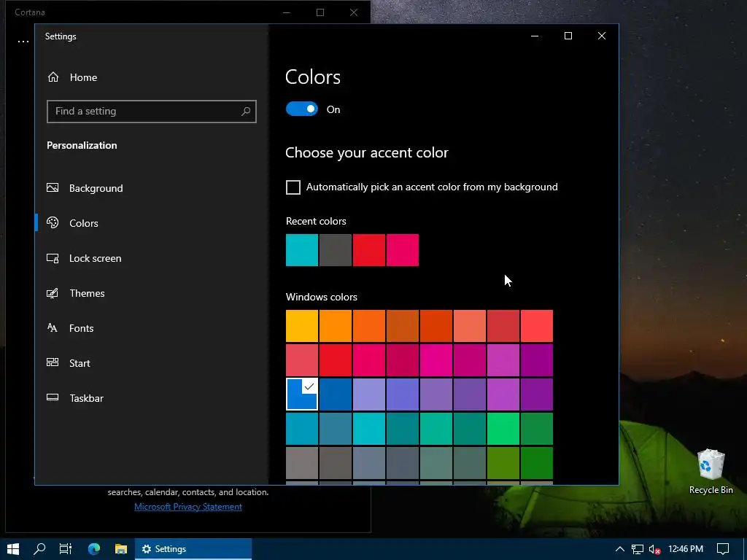747x560 pixels.
Task: Select the Colors palette icon in sidebar
Action: tap(53, 222)
